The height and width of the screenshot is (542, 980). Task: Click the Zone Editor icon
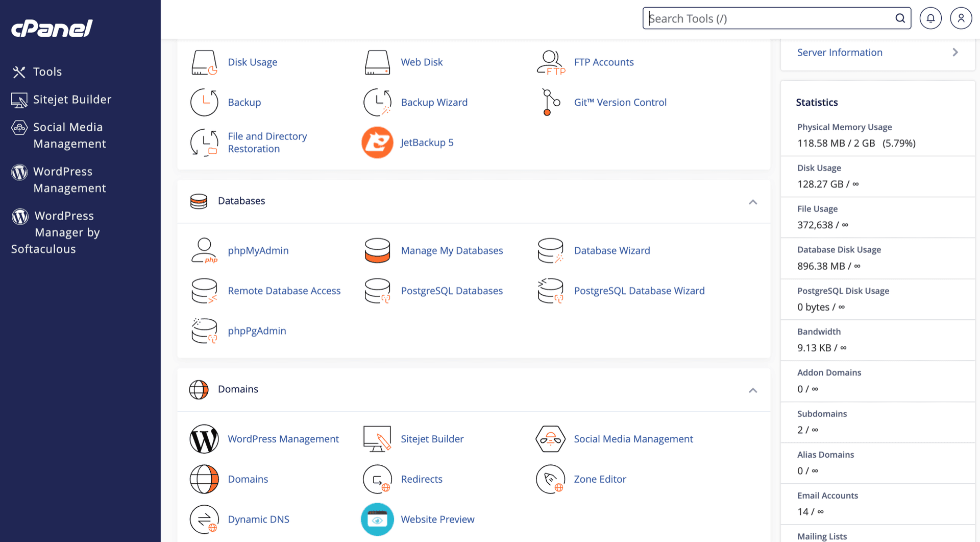tap(551, 479)
